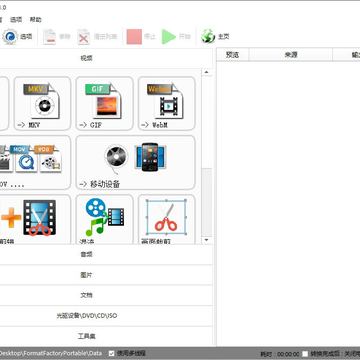This screenshot has width=360, height=360.
Task: Click the red 停止 stop icon
Action: 134,37
